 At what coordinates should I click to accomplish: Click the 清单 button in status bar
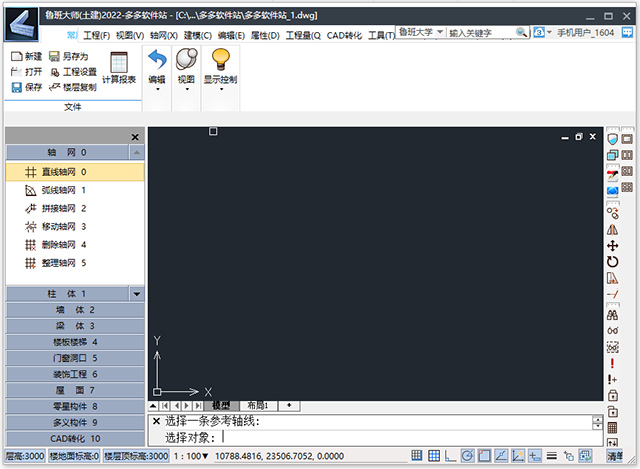[x=615, y=456]
